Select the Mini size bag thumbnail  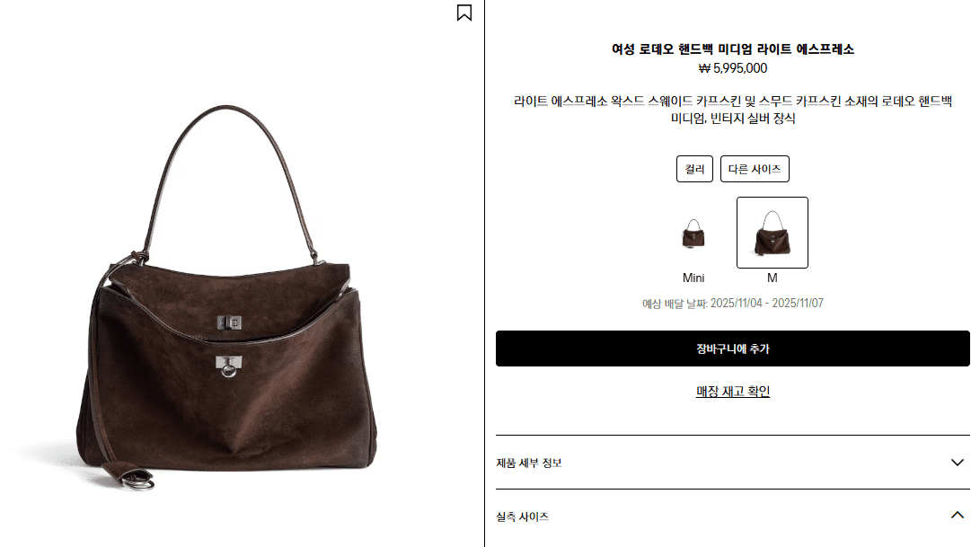[x=693, y=234]
